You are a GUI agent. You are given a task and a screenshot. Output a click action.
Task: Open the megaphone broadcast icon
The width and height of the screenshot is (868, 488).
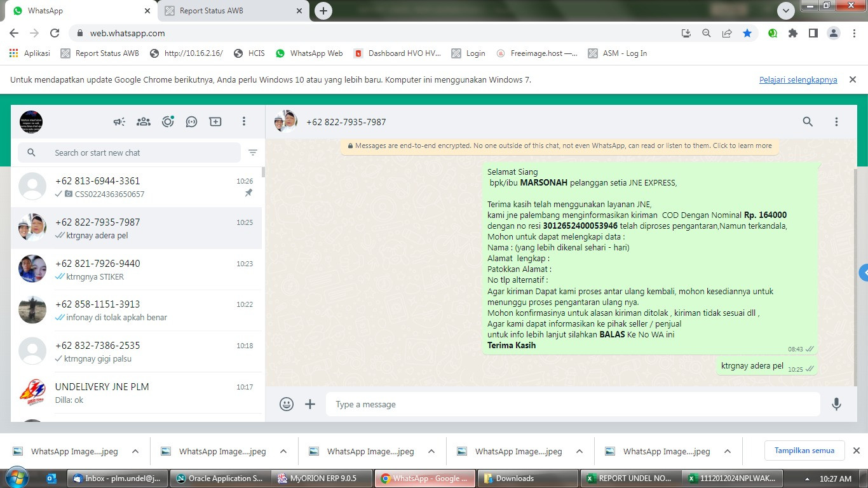click(x=119, y=121)
